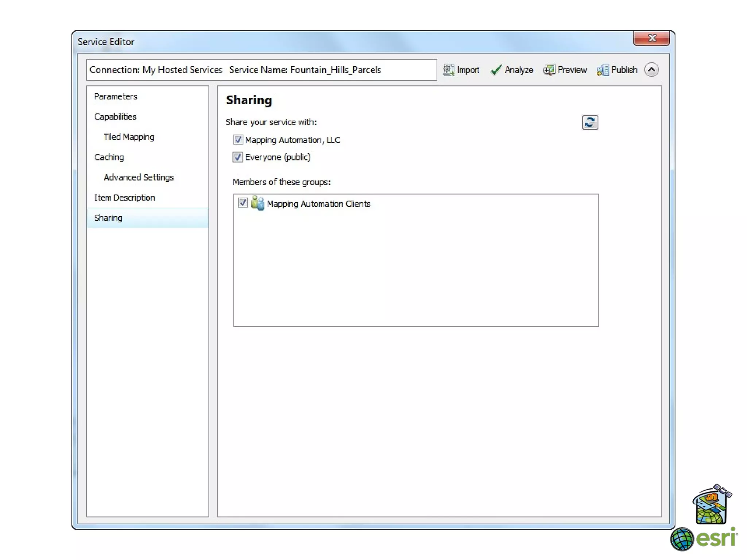Click the green Analyze checkmark icon
Image resolution: width=747 pixels, height=560 pixels.
496,70
